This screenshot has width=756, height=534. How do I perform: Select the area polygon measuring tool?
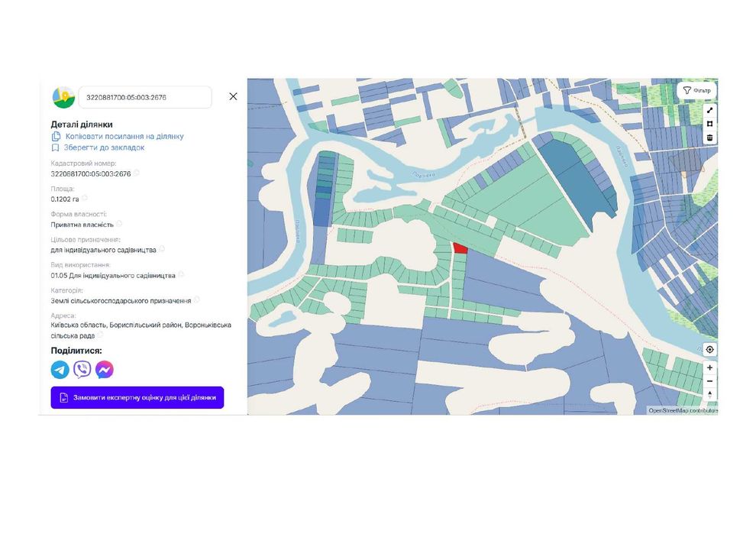tap(709, 124)
